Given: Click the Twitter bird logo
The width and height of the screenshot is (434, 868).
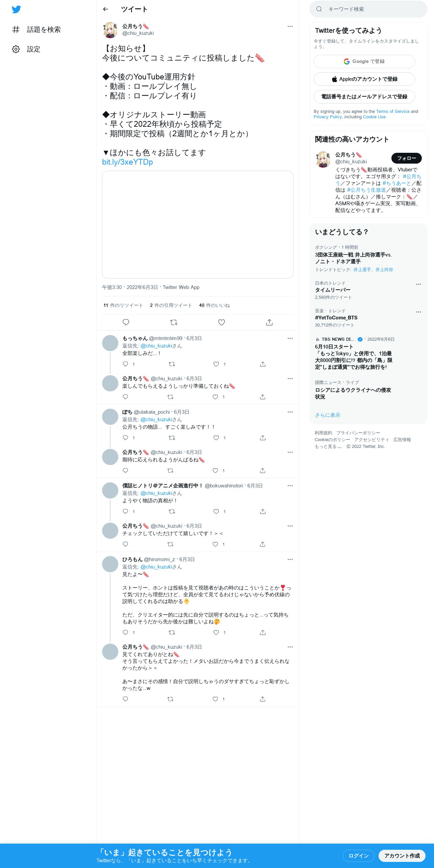Looking at the screenshot, I should 16,9.
